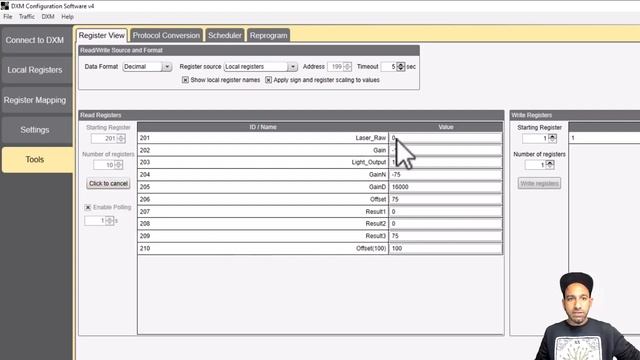Click the Click to cancel button
Screen dimensions: 640x360
click(108, 184)
